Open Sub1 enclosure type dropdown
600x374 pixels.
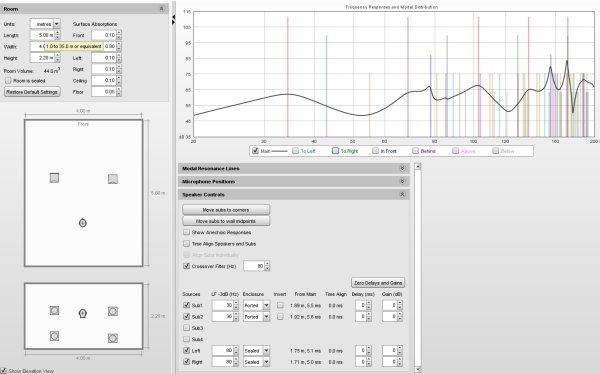point(266,305)
